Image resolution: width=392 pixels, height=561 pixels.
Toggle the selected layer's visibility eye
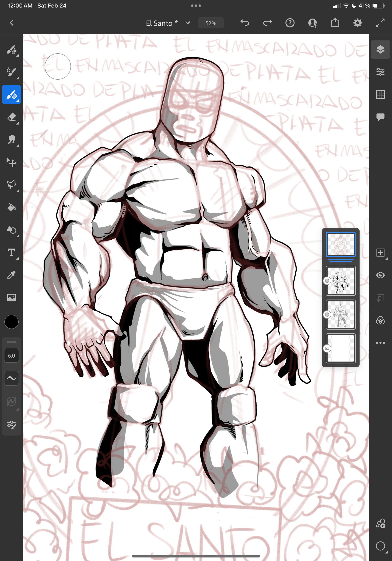point(380,275)
